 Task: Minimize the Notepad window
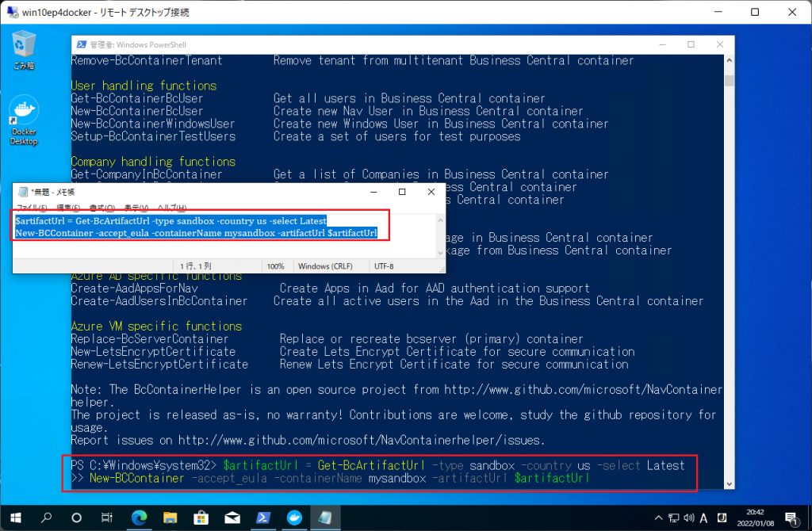373,192
